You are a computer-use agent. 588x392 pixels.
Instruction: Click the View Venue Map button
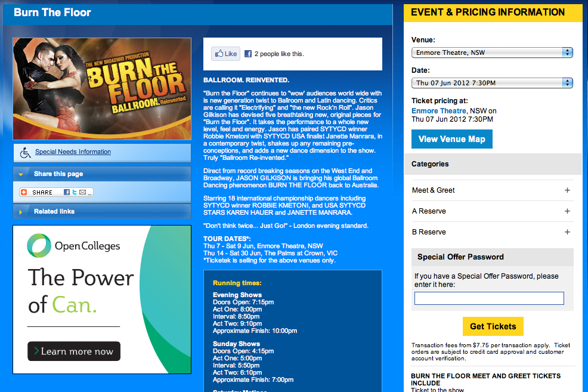click(452, 139)
